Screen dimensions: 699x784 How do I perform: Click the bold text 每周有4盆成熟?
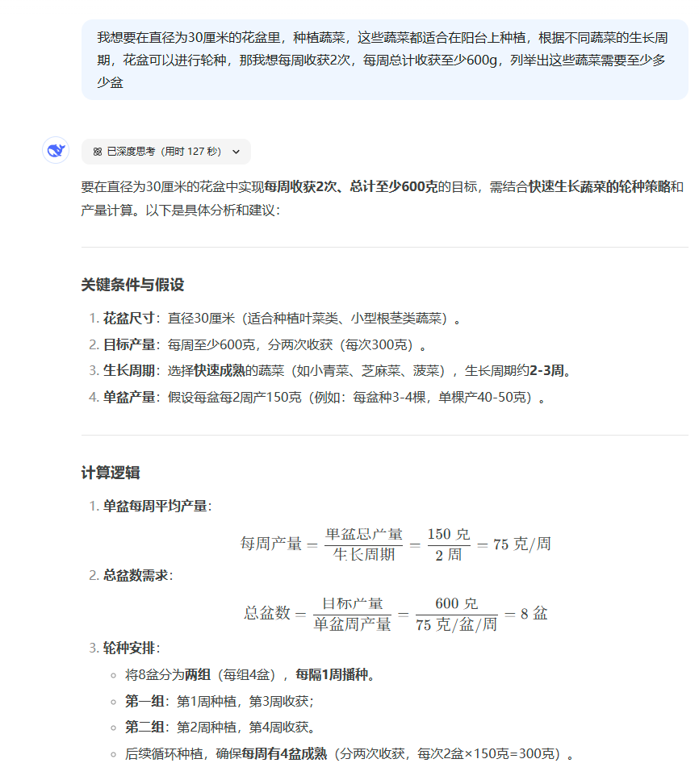click(x=284, y=755)
